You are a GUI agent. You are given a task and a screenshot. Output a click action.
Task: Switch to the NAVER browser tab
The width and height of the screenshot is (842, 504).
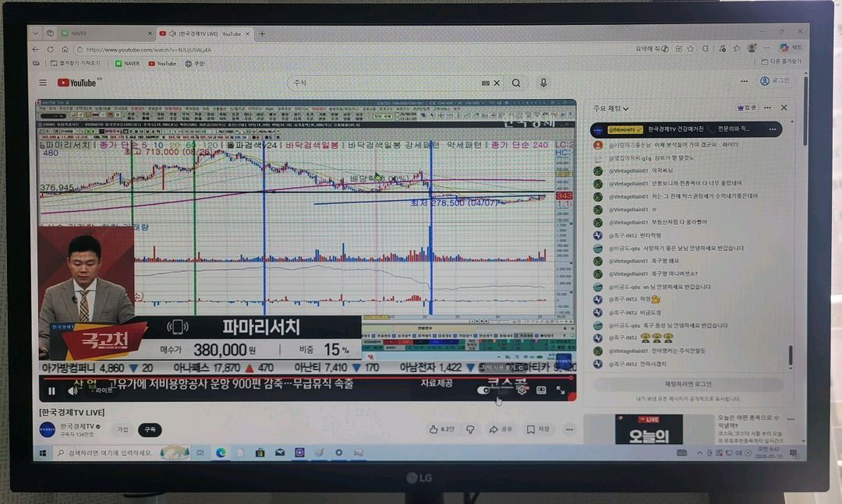(x=104, y=33)
